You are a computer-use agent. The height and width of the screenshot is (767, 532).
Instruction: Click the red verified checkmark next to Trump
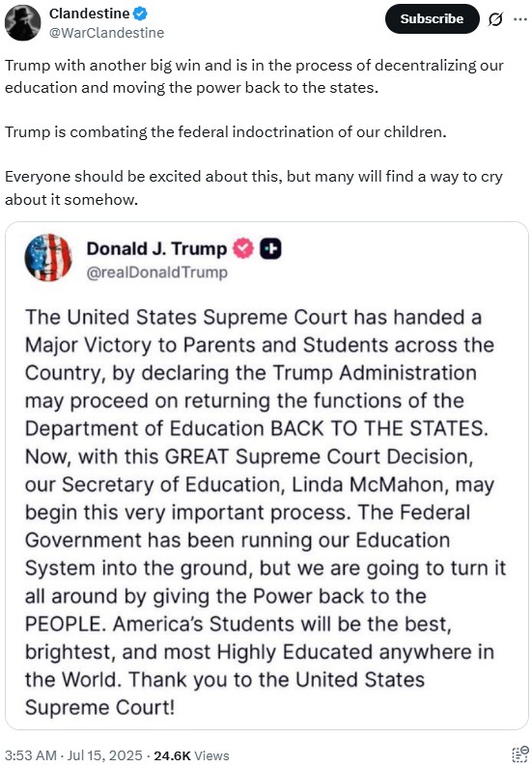click(x=243, y=248)
